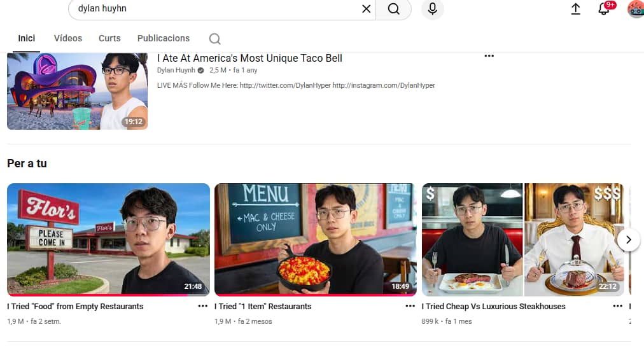Open three-dot menu for Empty Restaurants video
644x355 pixels.
pos(203,306)
